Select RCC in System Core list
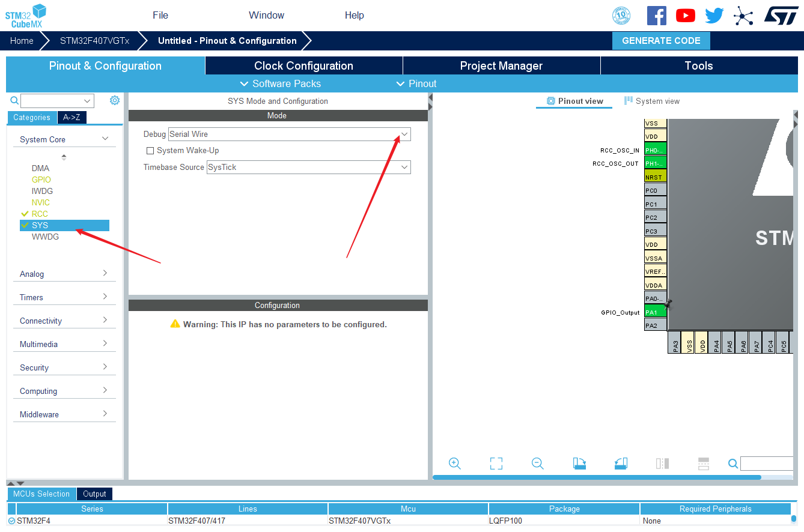The height and width of the screenshot is (532, 804). [x=40, y=214]
